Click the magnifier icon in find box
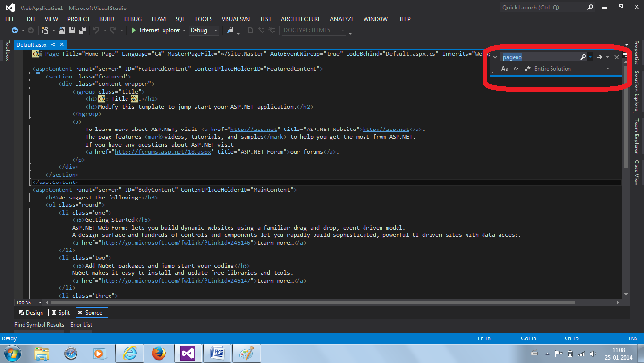This screenshot has height=363, width=644. pyautogui.click(x=583, y=57)
